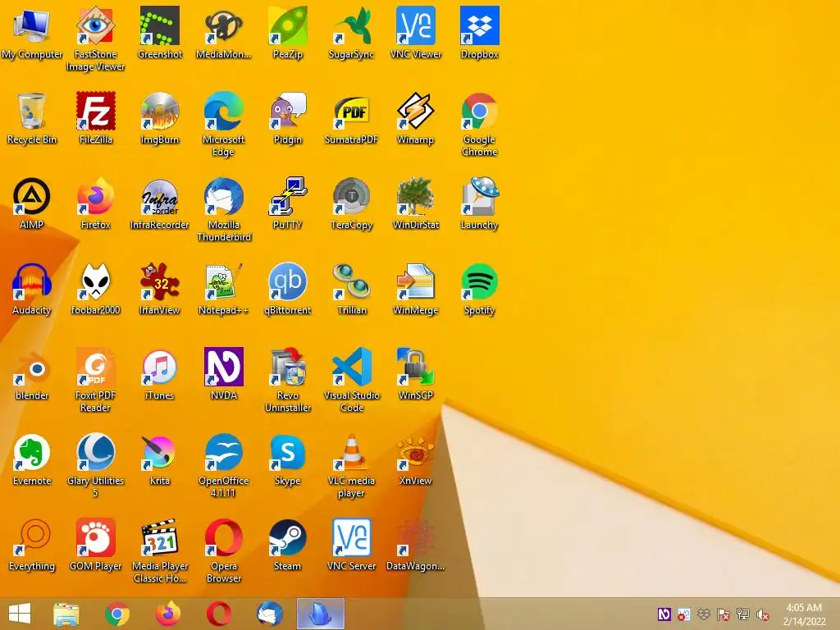The image size is (840, 630).
Task: Click the PeaZip shortcut icon
Action: (288, 25)
